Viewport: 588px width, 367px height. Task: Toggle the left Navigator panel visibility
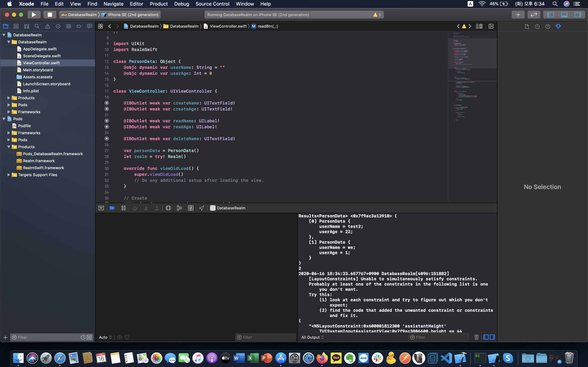550,15
